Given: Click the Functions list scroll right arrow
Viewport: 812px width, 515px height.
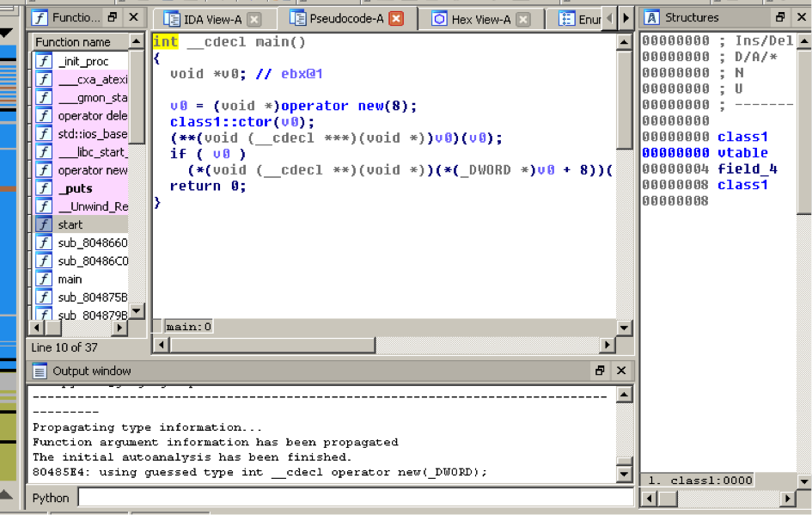Looking at the screenshot, I should (x=119, y=328).
